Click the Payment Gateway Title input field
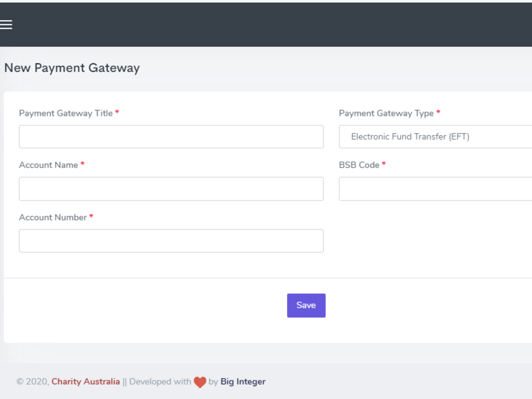Viewport: 532px width, 399px height. tap(171, 137)
